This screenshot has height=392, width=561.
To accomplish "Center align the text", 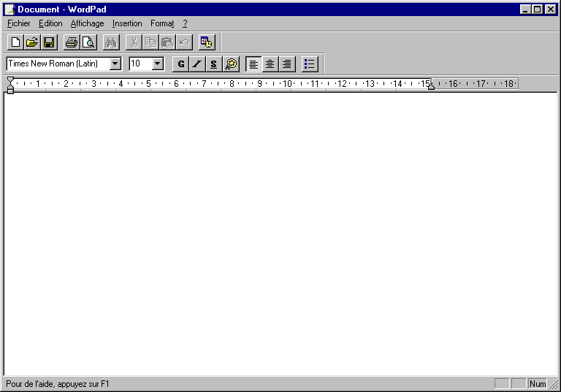I will pos(270,64).
